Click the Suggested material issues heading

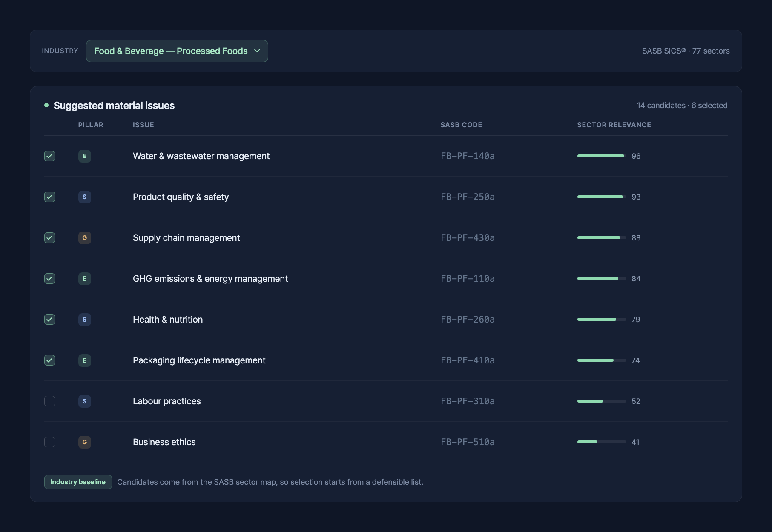pyautogui.click(x=114, y=106)
